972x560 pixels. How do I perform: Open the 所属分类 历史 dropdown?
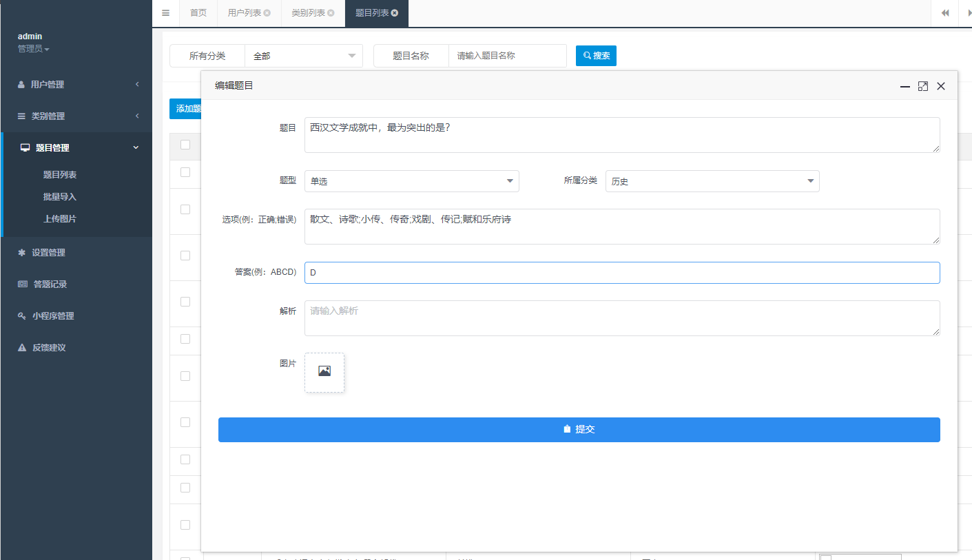coord(712,181)
